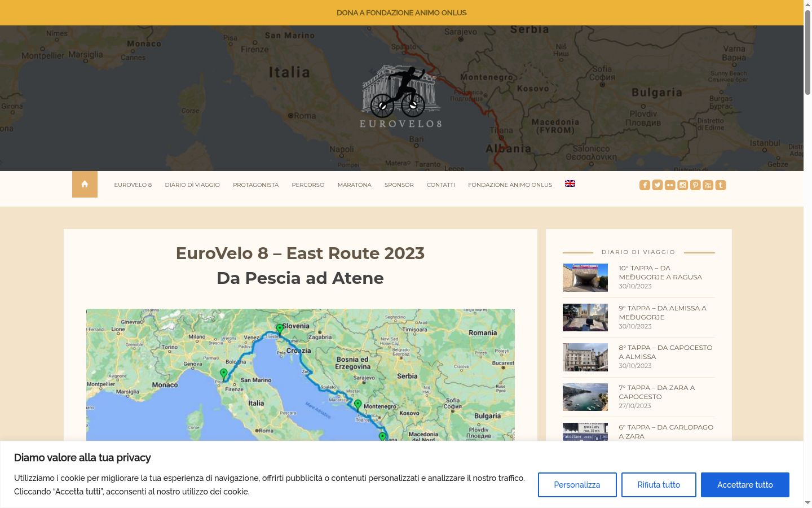812x508 pixels.
Task: Click the EuroVelo 8 cyclist logo
Action: 401,97
